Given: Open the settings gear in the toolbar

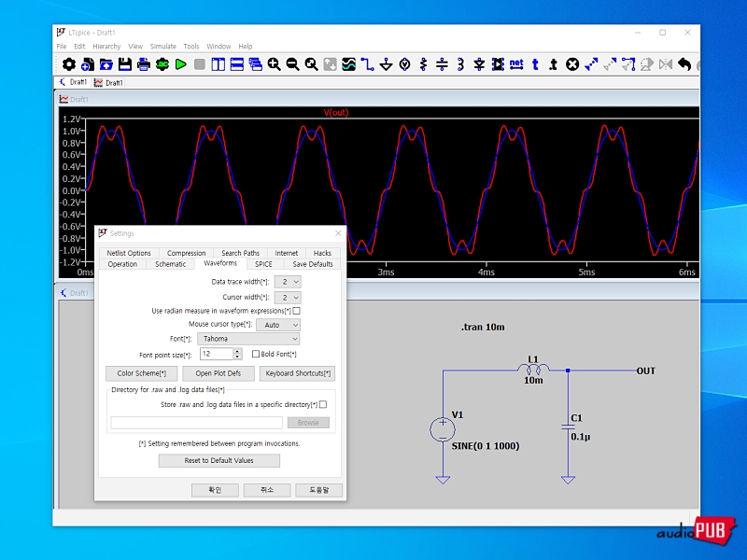Looking at the screenshot, I should (x=68, y=64).
